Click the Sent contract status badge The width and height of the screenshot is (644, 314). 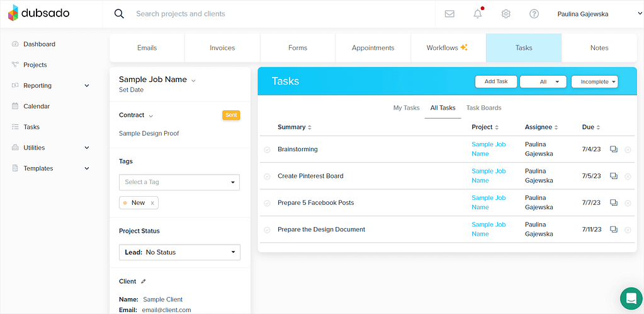[x=231, y=115]
